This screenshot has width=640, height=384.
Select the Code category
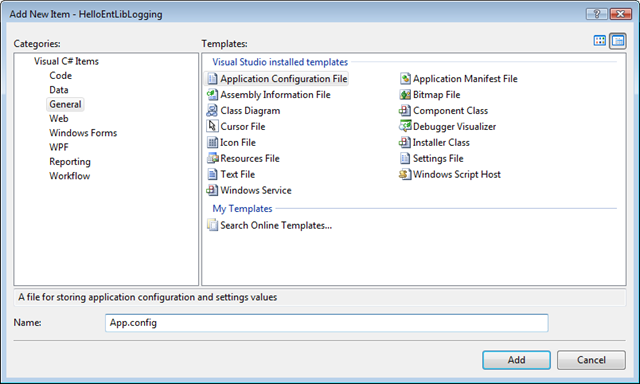[60, 75]
